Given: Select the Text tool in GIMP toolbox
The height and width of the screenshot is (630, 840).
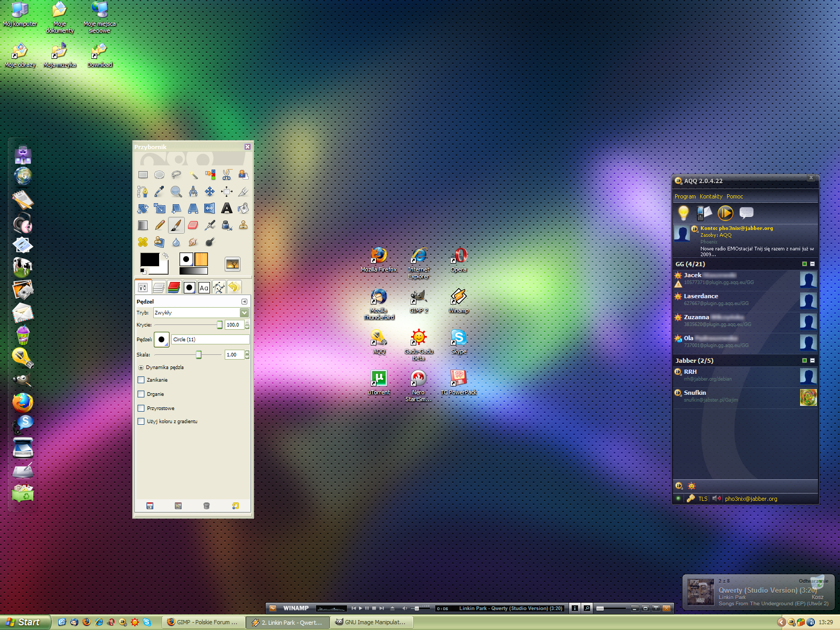Looking at the screenshot, I should click(x=226, y=208).
